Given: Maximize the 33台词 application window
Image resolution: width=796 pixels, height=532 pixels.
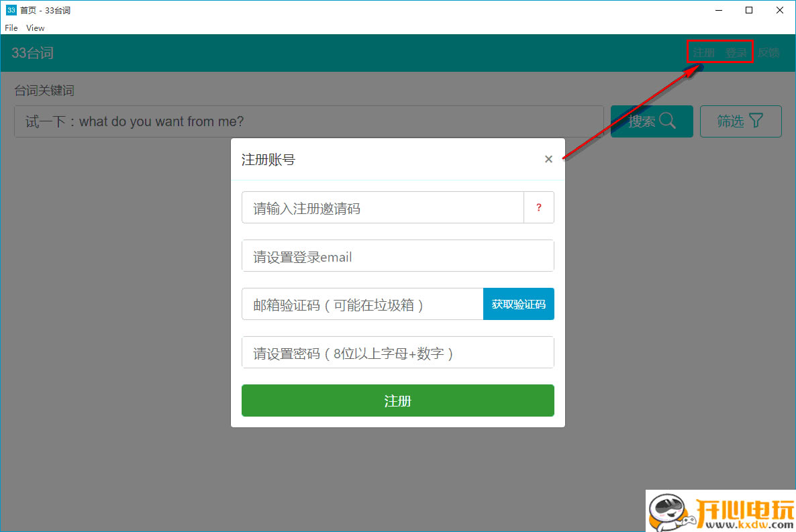Looking at the screenshot, I should (749, 10).
